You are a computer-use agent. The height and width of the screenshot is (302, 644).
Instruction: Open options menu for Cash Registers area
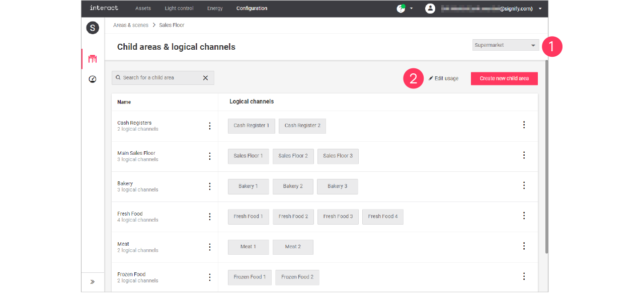[x=210, y=126]
